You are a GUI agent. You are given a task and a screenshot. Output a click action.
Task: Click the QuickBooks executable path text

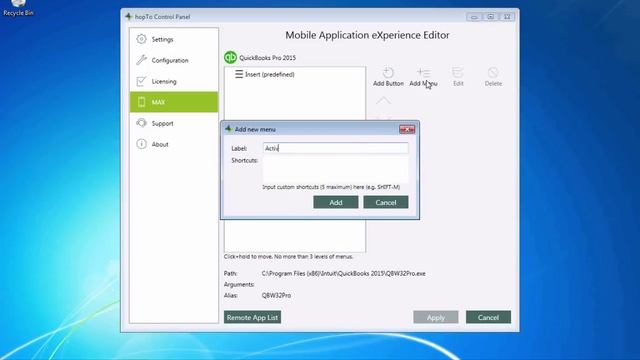pos(343,273)
